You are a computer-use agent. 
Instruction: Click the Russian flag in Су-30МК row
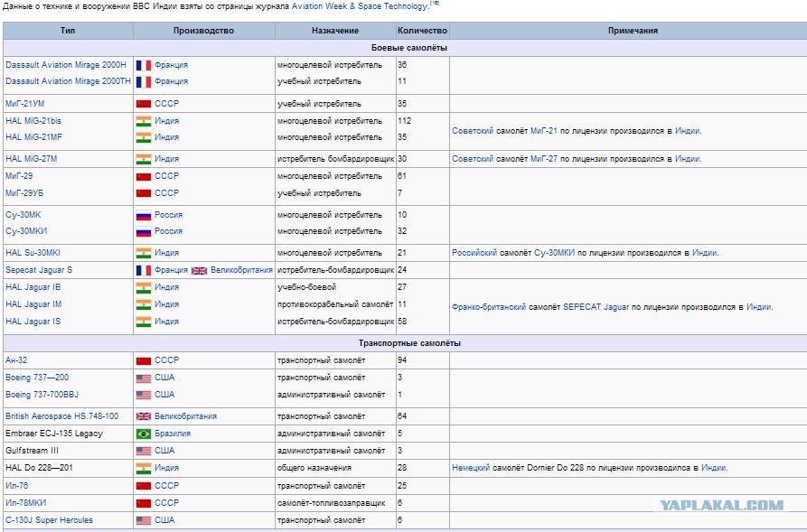pyautogui.click(x=144, y=216)
